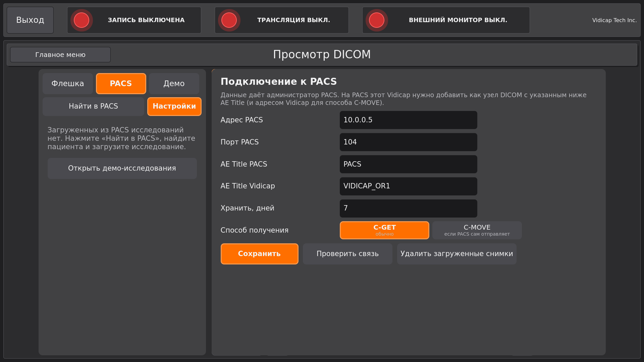This screenshot has width=644, height=362.
Task: Click the Хранить, дней field showing 7
Action: point(409,208)
